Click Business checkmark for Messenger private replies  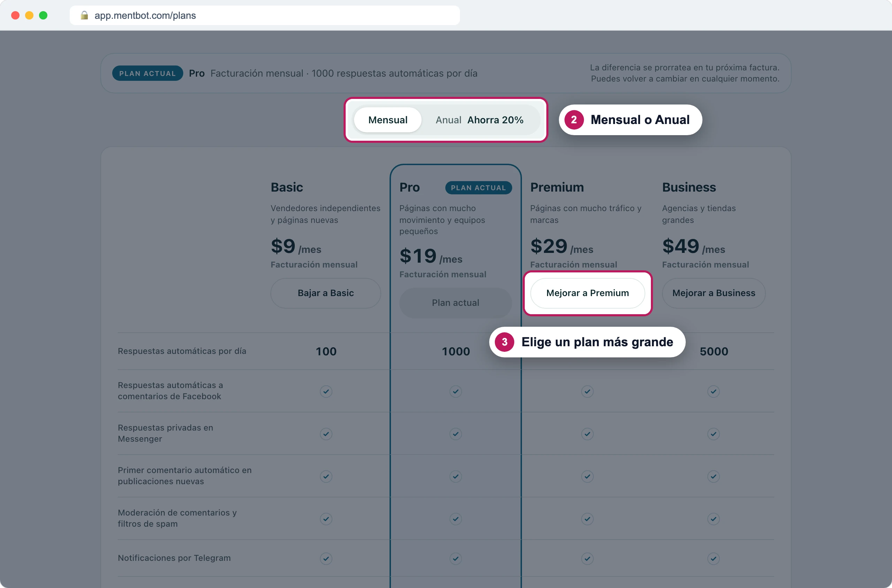pyautogui.click(x=714, y=434)
